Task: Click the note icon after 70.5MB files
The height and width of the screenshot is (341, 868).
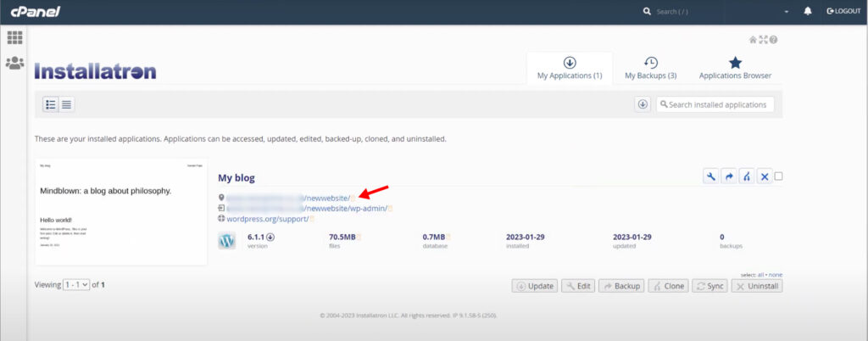Action: [359, 238]
